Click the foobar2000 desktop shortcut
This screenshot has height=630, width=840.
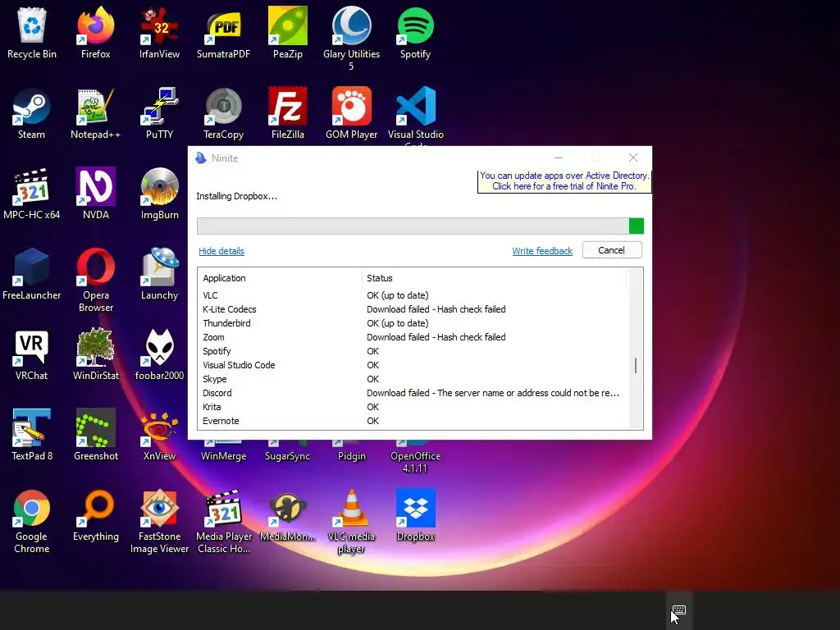pyautogui.click(x=159, y=347)
